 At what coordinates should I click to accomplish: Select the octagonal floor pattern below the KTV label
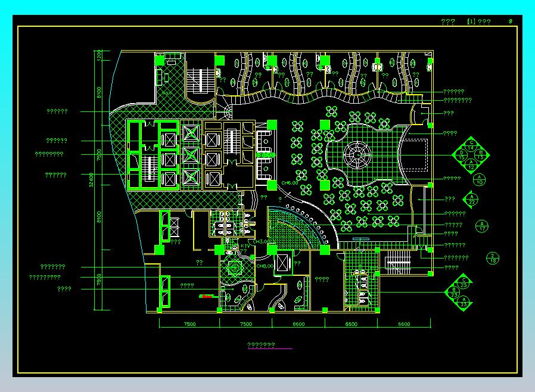pos(235,267)
